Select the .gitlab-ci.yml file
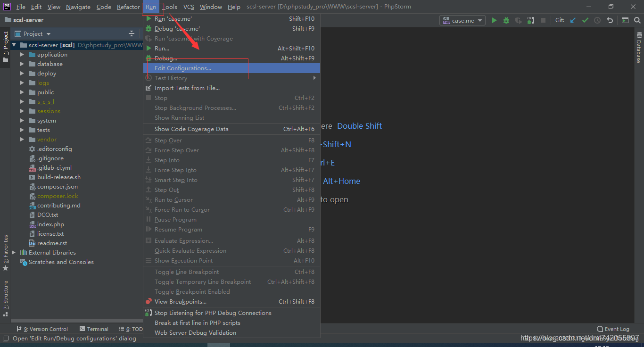This screenshot has height=347, width=644. 54,168
